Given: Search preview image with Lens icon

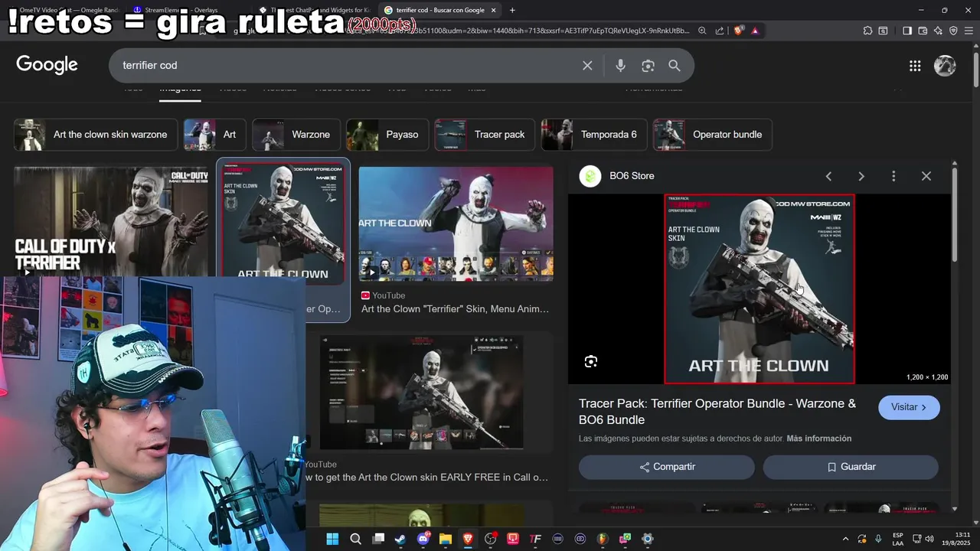Looking at the screenshot, I should (x=591, y=362).
